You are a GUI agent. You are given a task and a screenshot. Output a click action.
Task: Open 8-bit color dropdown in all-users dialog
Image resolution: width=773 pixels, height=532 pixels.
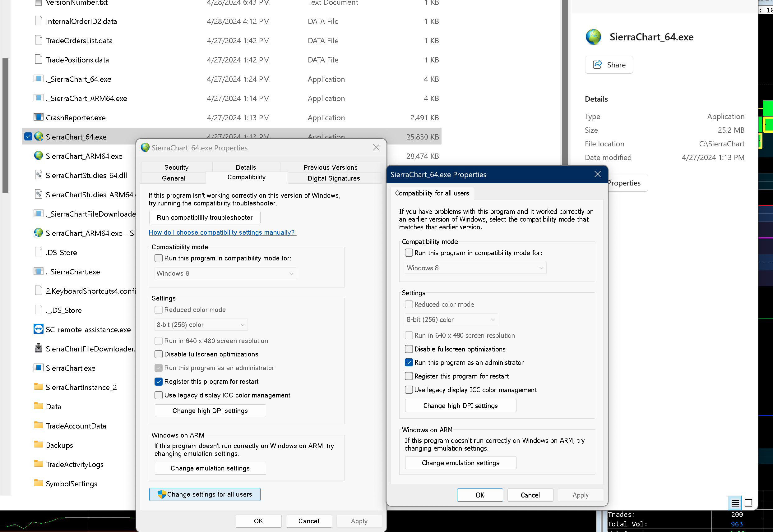[x=451, y=320]
